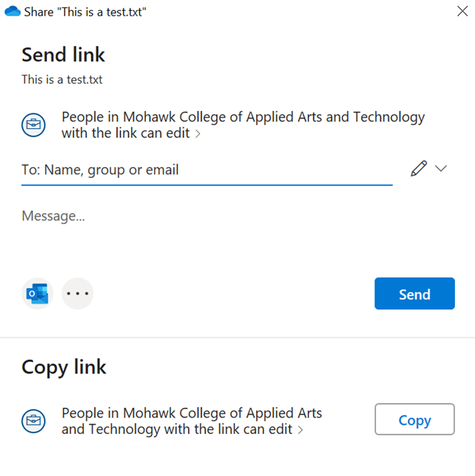Focus the 'To: Name, group or email' field

pos(207,170)
